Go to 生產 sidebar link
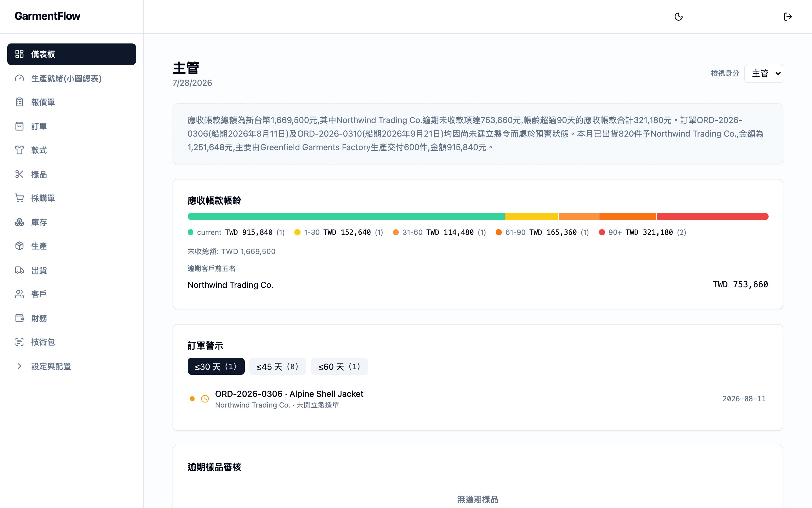 [71, 246]
